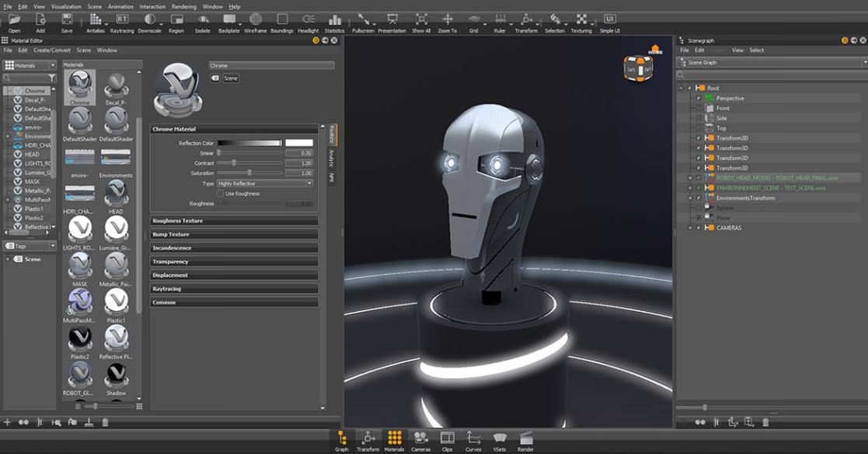Click the Home icon above the navigation cube
This screenshot has height=454, width=868.
[655, 50]
